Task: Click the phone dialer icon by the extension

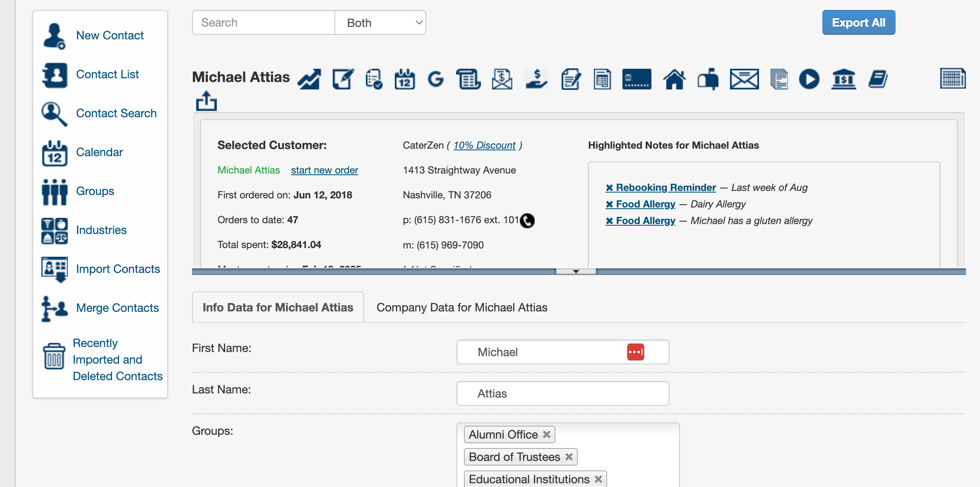Action: (x=527, y=221)
